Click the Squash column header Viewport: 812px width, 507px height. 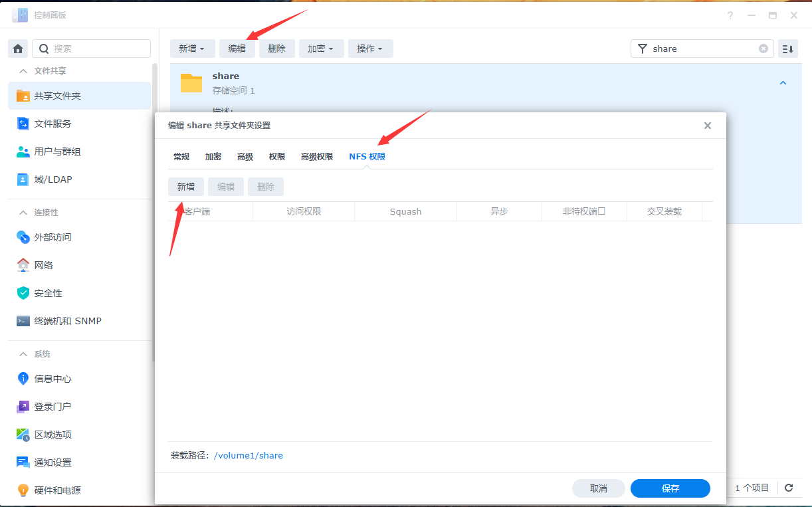point(406,211)
